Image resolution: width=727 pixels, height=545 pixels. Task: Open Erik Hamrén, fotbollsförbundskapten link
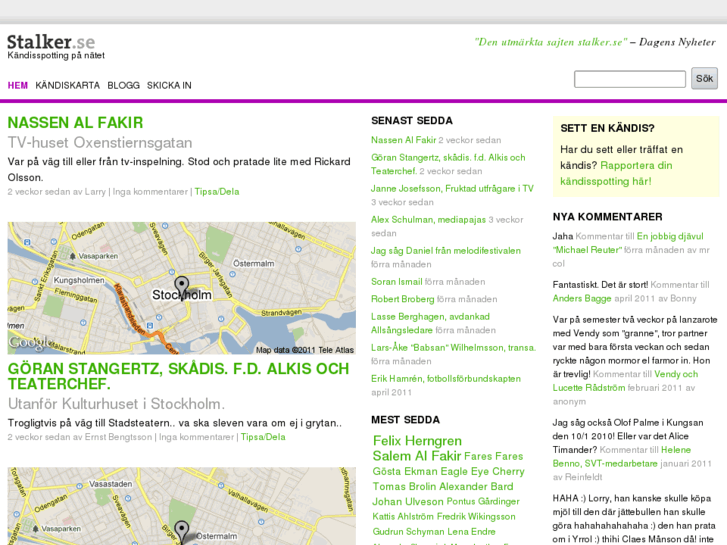pyautogui.click(x=446, y=379)
